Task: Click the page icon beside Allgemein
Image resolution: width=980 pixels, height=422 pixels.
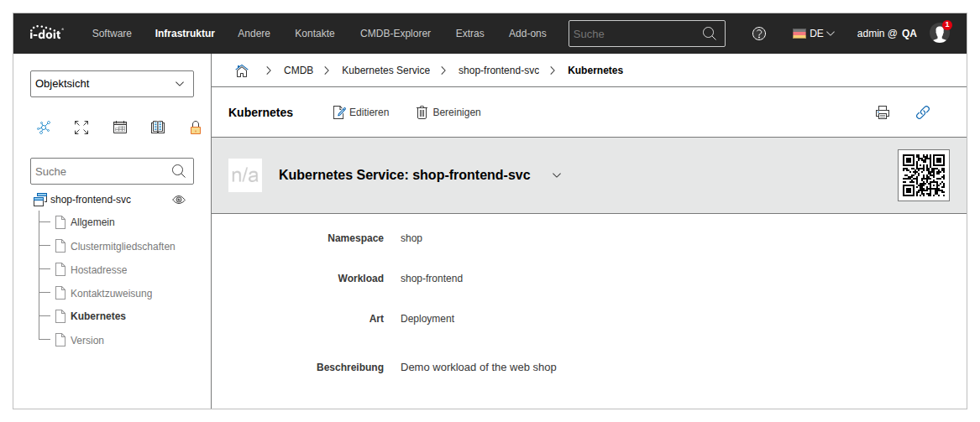Action: [60, 222]
